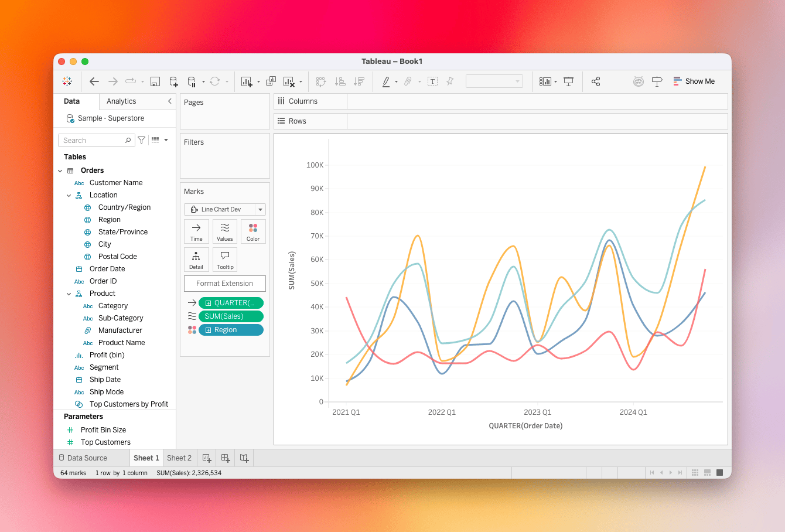Click the New Worksheet tab icon
Viewport: 785px width, 532px height.
207,458
